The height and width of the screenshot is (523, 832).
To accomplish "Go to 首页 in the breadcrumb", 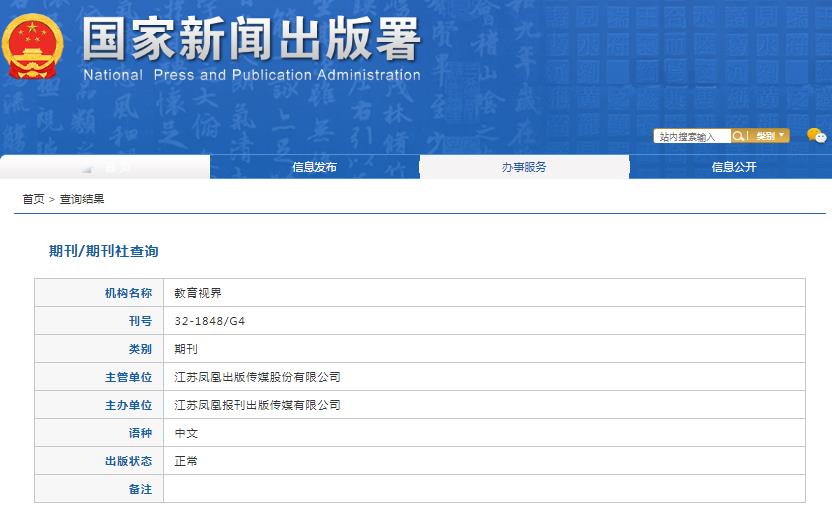I will pos(33,199).
